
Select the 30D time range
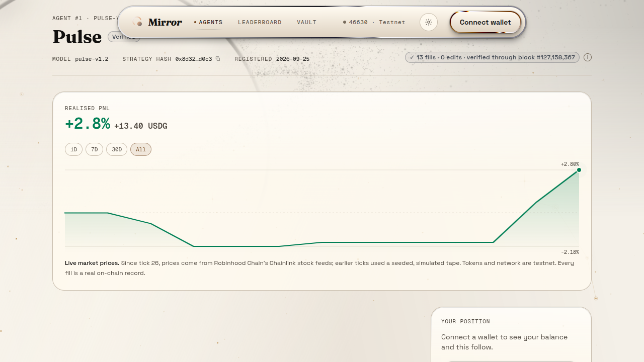pos(117,149)
